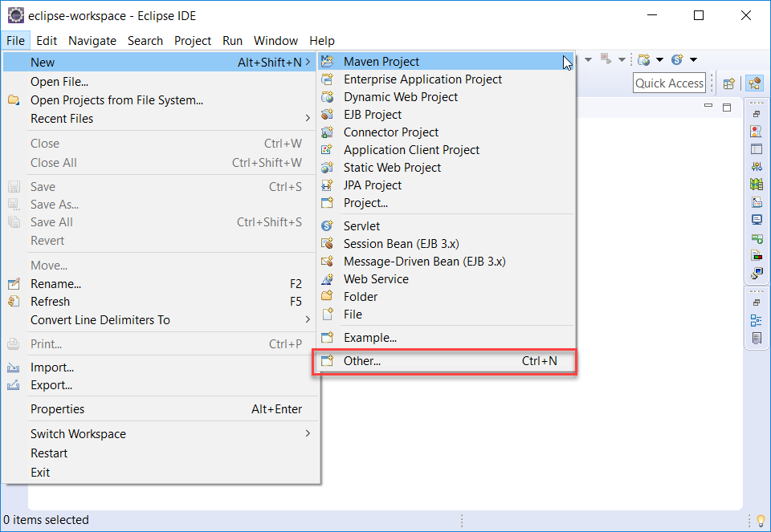Create a new Web Service

pyautogui.click(x=446, y=279)
